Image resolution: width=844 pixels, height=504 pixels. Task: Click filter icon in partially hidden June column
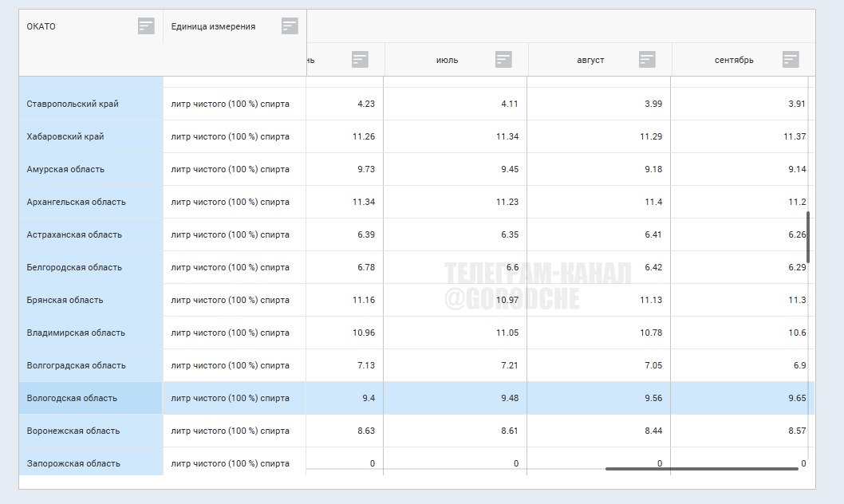360,59
